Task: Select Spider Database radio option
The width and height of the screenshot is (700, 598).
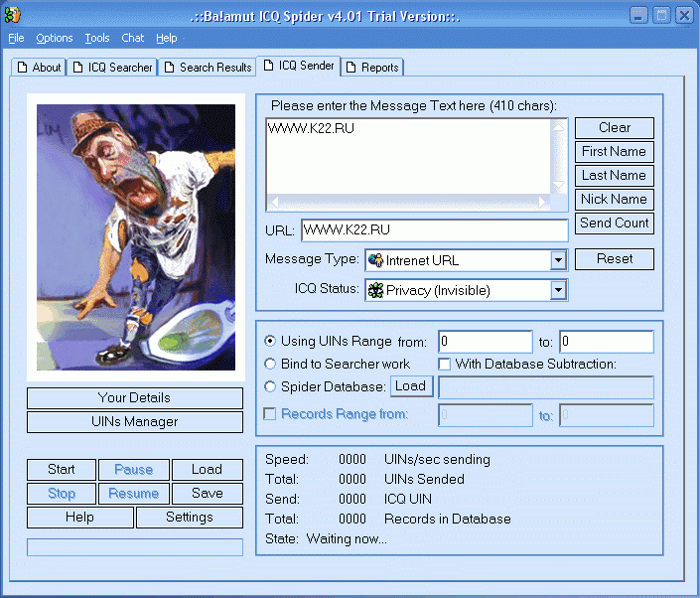Action: (270, 386)
